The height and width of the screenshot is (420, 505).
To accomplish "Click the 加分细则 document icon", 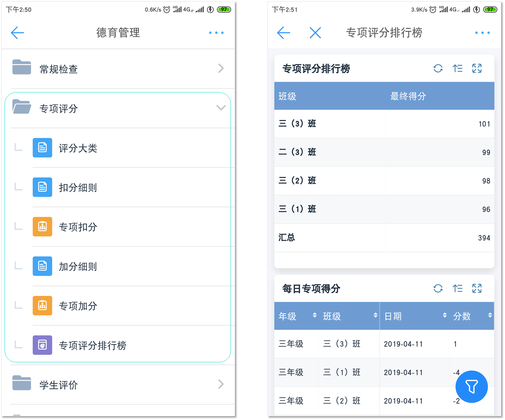I will pos(42,266).
